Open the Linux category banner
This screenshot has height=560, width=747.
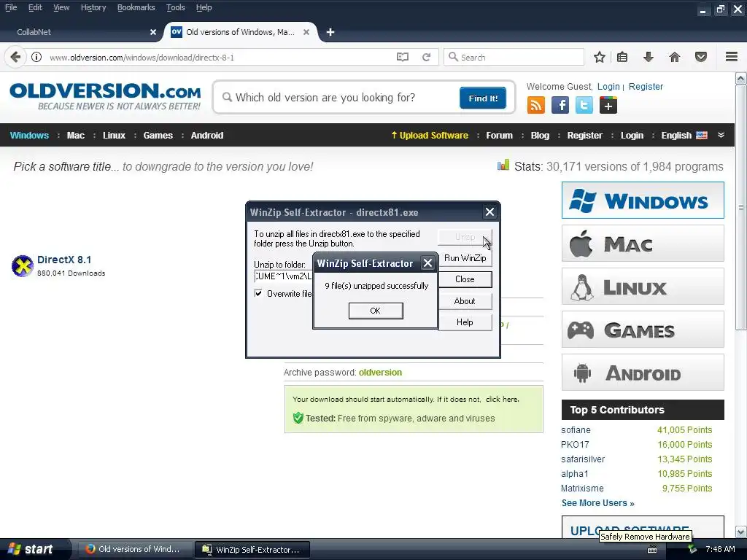tap(643, 287)
